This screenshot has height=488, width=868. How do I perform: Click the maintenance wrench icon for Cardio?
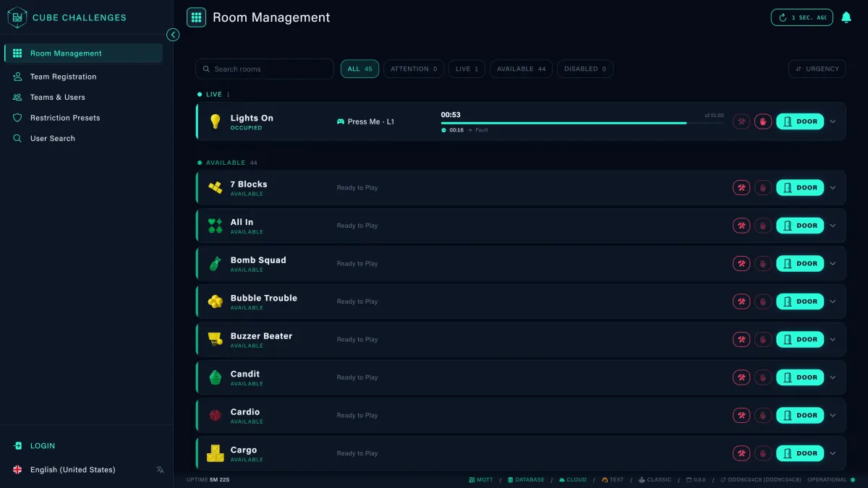(741, 415)
